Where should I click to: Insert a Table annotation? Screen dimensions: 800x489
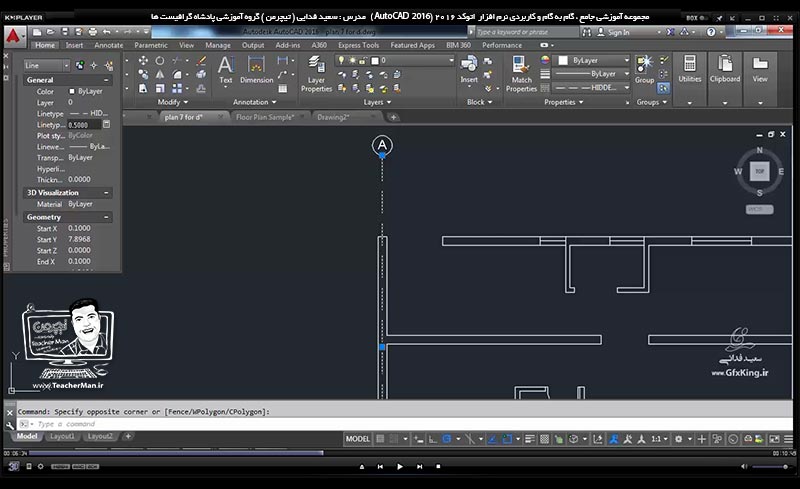coord(282,88)
